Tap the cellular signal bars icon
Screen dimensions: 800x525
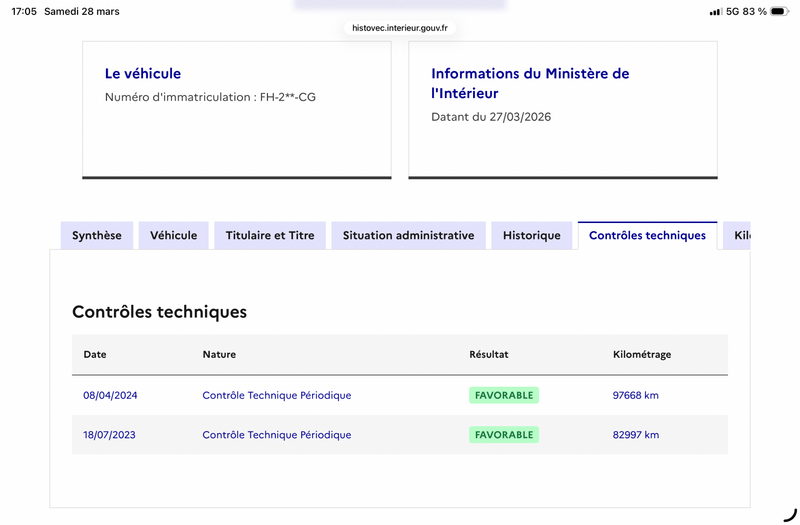[715, 11]
